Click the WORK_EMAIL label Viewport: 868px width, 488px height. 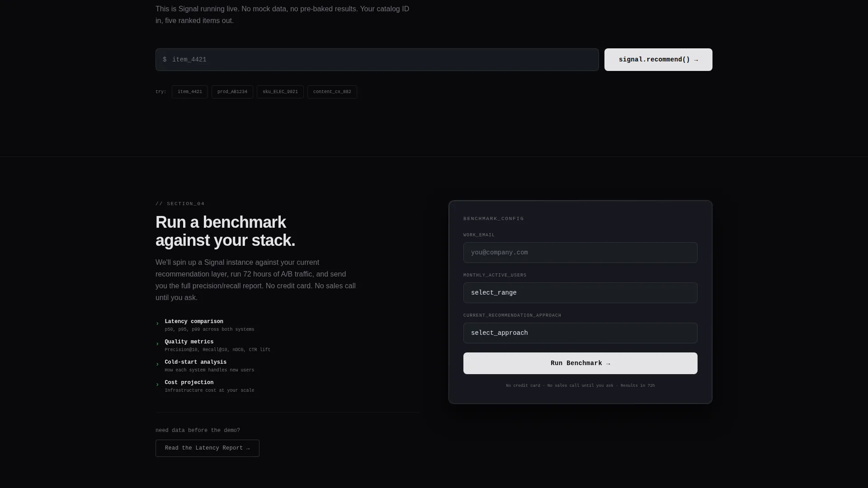[x=479, y=235]
